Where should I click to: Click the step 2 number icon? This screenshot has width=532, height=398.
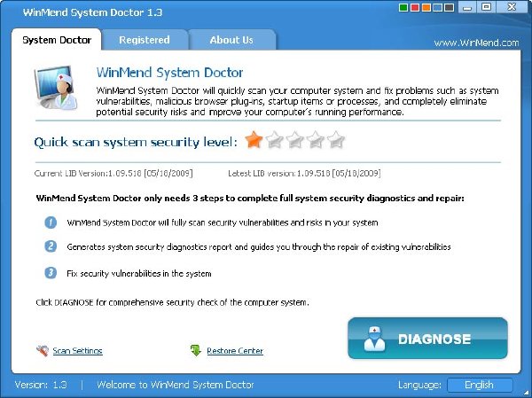(51, 246)
